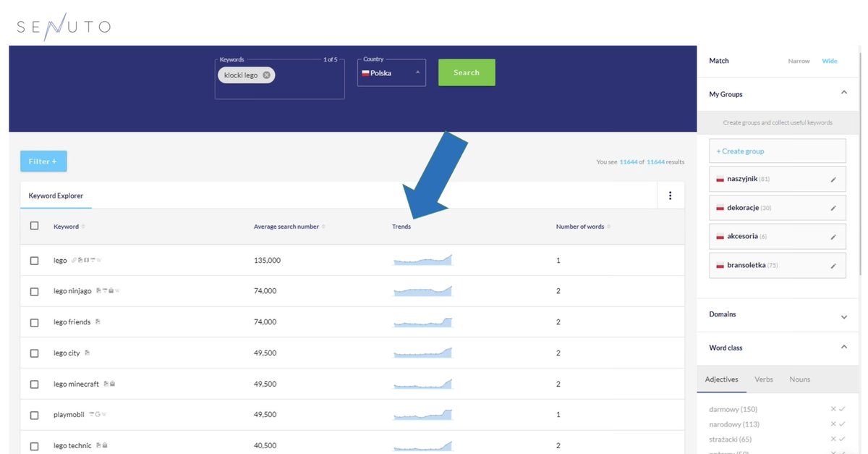Click the 'lego ninjago' keyword text
Image resolution: width=868 pixels, height=454 pixels.
coord(72,291)
